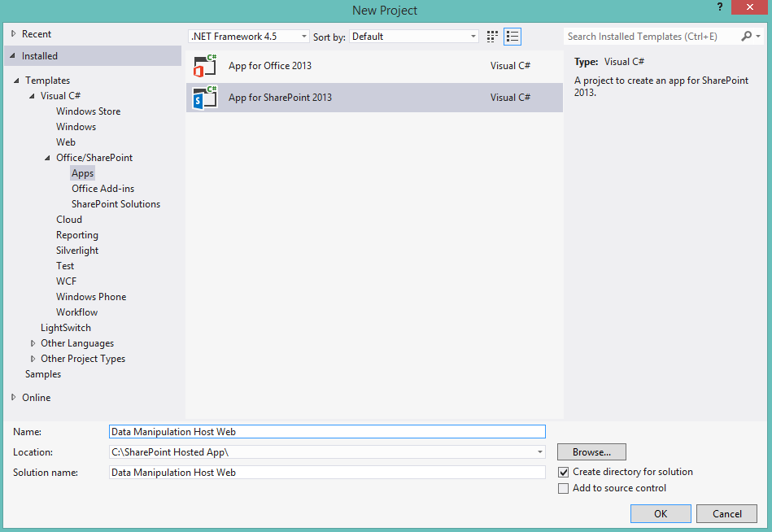Open the help question mark
This screenshot has height=532, width=772.
click(719, 7)
